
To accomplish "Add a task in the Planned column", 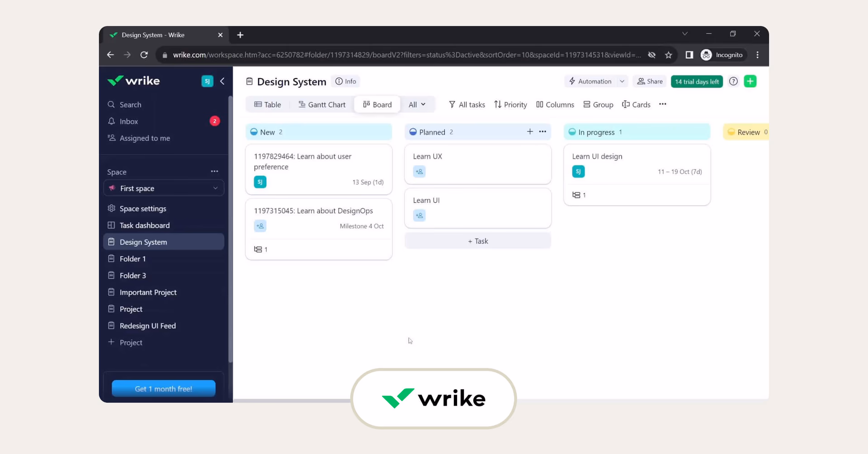I will [477, 241].
